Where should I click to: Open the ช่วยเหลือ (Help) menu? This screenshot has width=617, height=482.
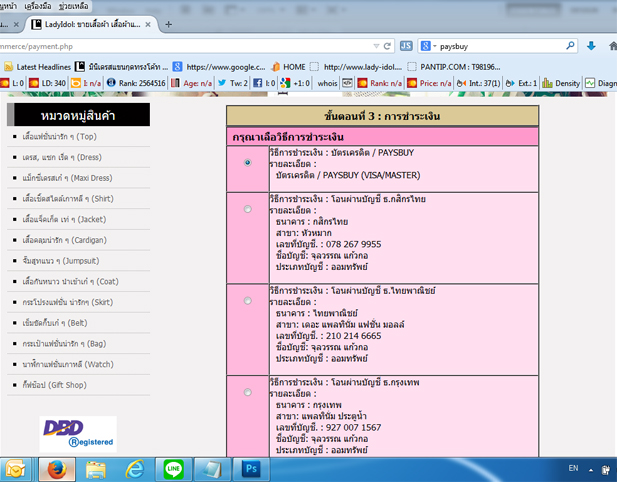point(73,6)
